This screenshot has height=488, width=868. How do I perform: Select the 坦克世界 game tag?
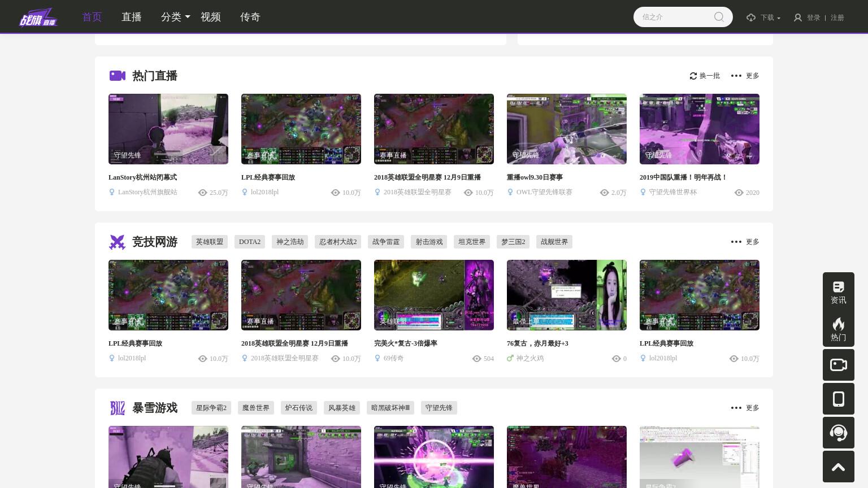(472, 242)
